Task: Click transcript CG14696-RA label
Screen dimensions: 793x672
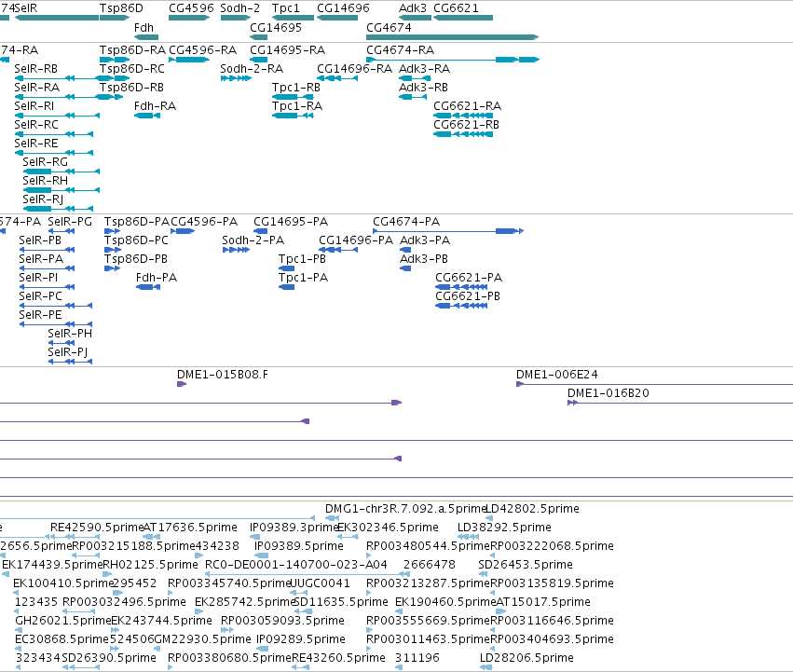Action: (354, 68)
